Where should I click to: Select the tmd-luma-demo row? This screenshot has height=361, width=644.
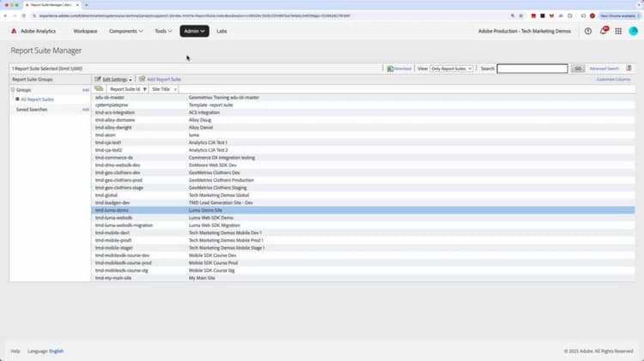click(363, 210)
